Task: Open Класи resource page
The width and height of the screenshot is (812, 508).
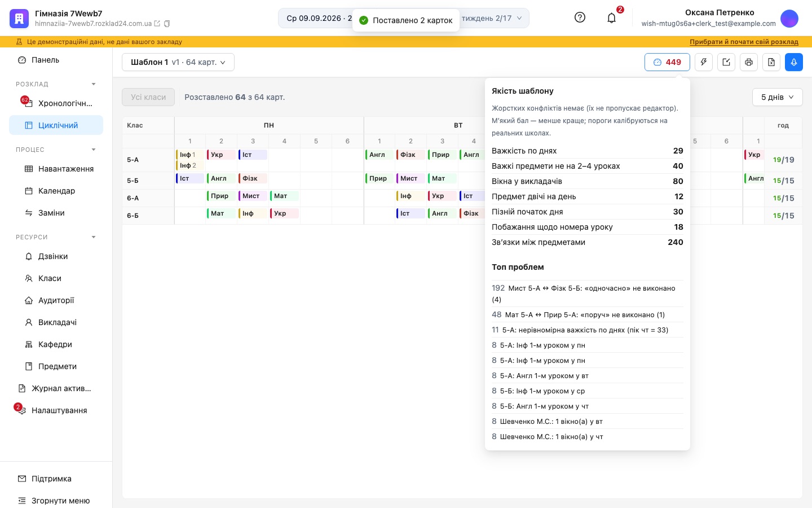Action: pyautogui.click(x=56, y=278)
